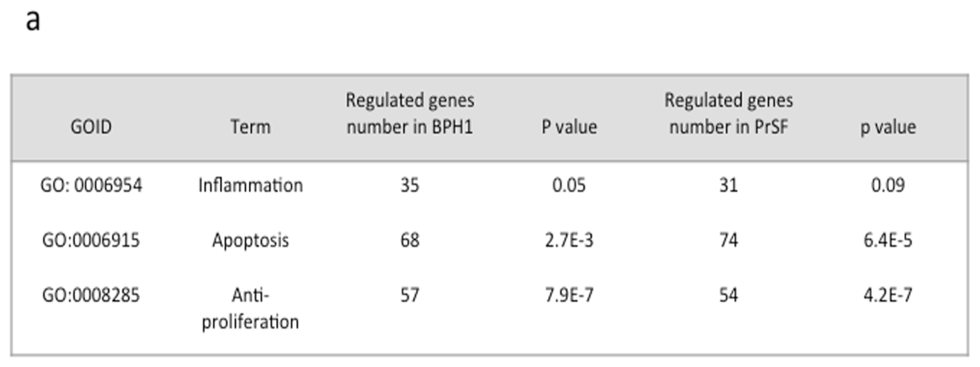The image size is (980, 367).
Task: Select the GOID column header
Action: [x=91, y=127]
